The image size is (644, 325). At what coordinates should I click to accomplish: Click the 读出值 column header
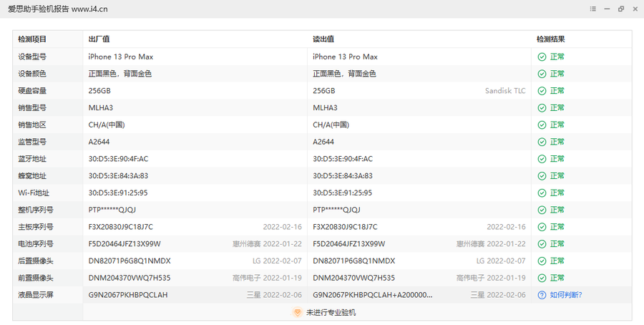point(323,39)
